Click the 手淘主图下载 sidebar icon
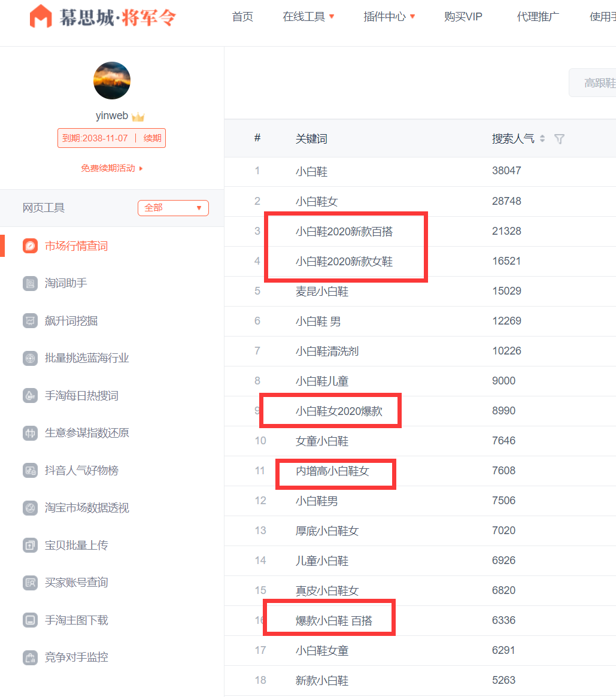 click(x=30, y=620)
